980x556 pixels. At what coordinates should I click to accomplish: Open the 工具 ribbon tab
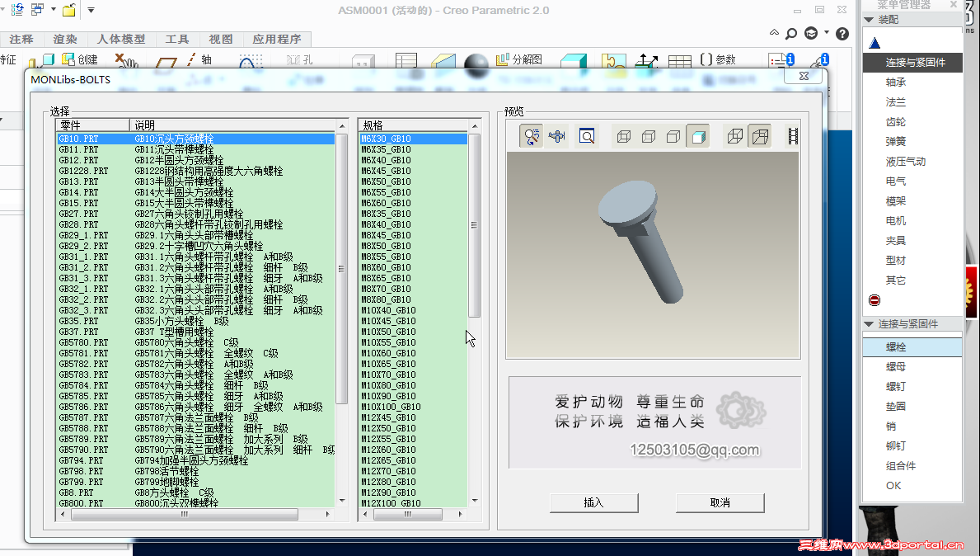pyautogui.click(x=177, y=40)
